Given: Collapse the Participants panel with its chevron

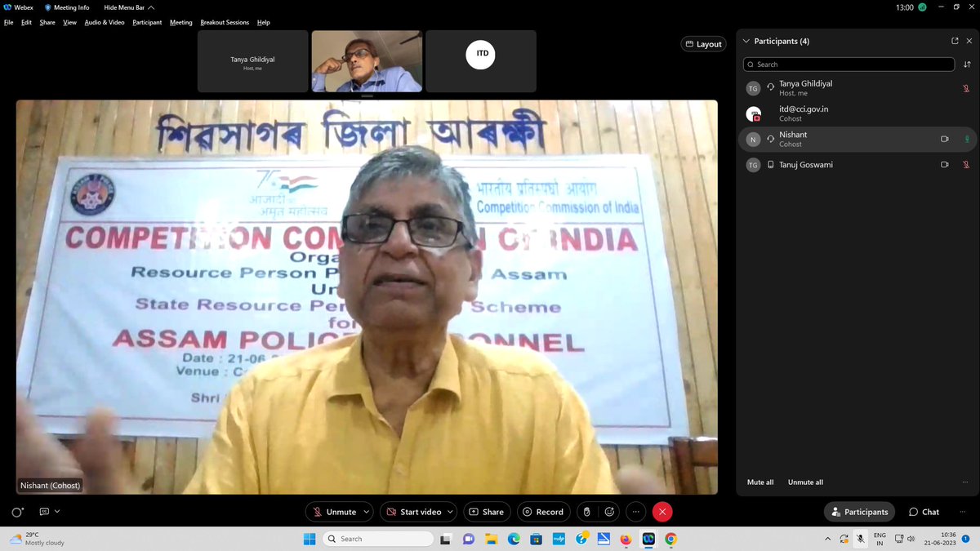Looking at the screenshot, I should tap(746, 40).
